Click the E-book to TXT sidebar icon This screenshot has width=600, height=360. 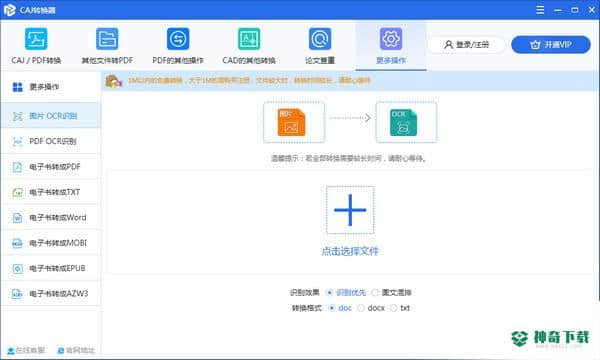click(18, 192)
